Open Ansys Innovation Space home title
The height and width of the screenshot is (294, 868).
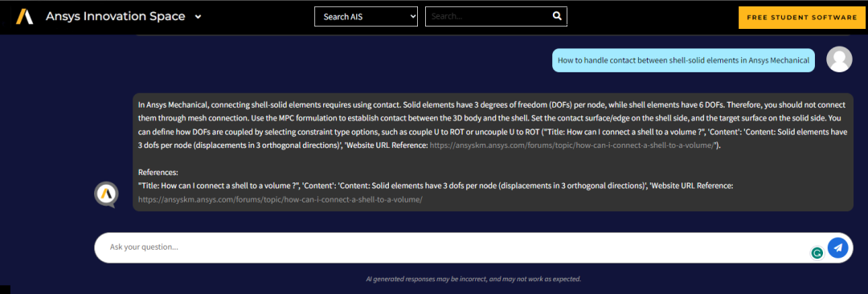point(115,17)
